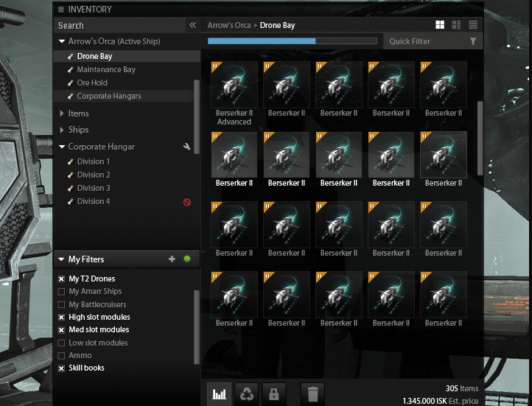
Task: Uncheck the My T2 Drones filter
Action: [x=62, y=279]
